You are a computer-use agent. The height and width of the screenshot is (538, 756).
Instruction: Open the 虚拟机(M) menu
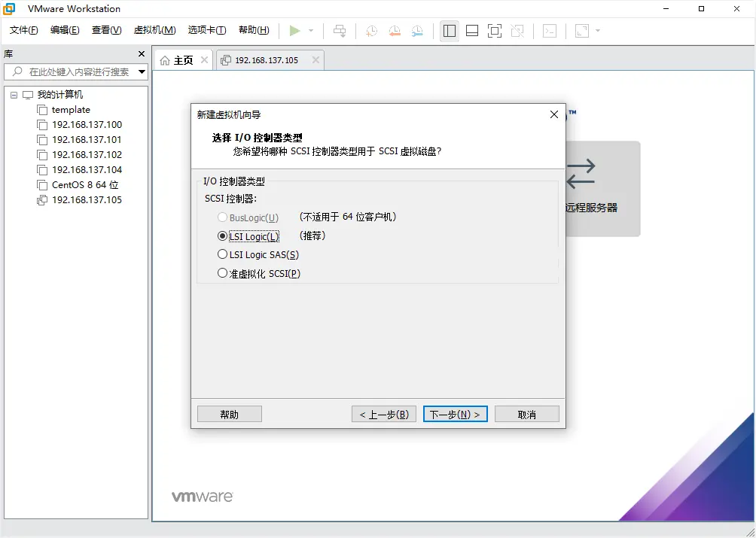155,30
